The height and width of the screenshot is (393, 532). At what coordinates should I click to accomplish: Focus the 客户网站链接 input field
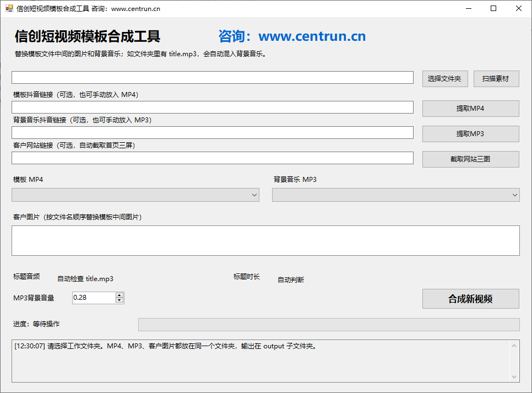coord(213,158)
